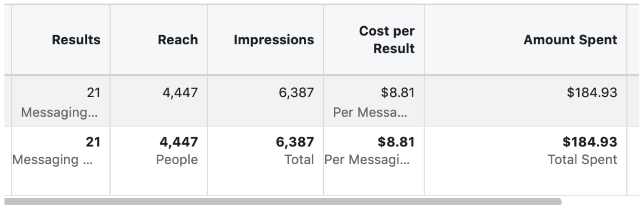Image resolution: width=644 pixels, height=209 pixels.
Task: Click the Total label under bold impressions
Action: [x=299, y=160]
